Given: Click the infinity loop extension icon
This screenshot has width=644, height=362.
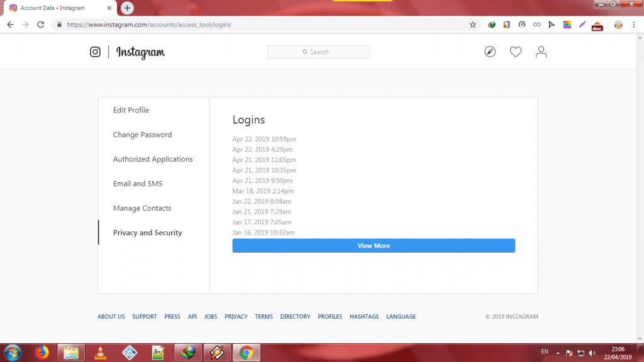Looking at the screenshot, I should tap(537, 25).
